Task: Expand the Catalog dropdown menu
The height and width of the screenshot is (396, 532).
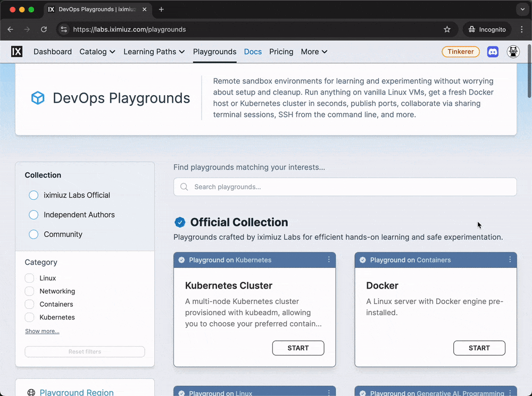Action: pos(97,52)
